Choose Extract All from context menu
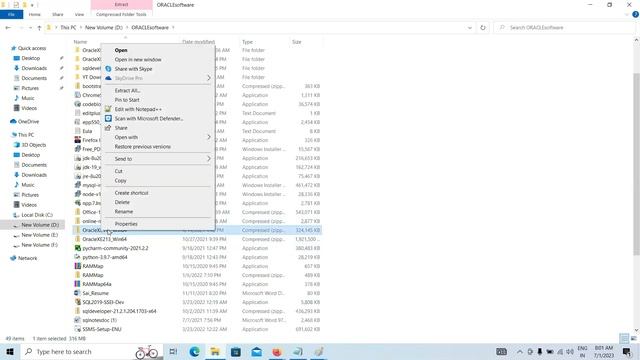This screenshot has width=640, height=360. tap(127, 91)
